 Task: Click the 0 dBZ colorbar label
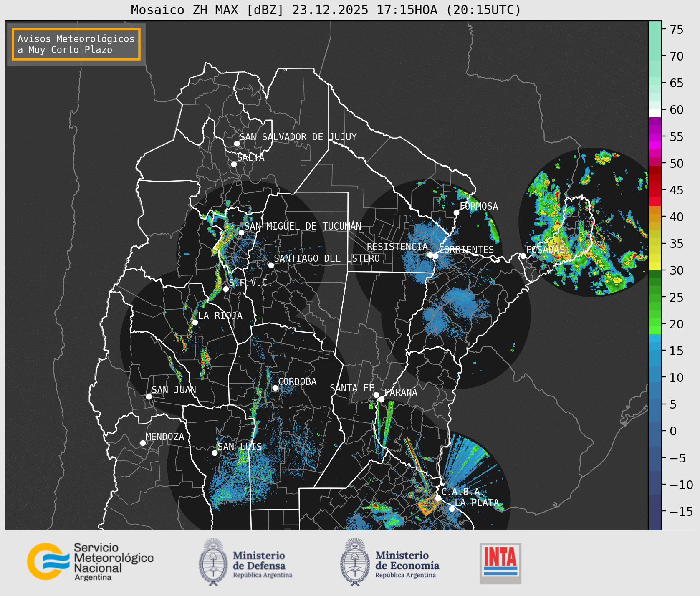coord(673,431)
